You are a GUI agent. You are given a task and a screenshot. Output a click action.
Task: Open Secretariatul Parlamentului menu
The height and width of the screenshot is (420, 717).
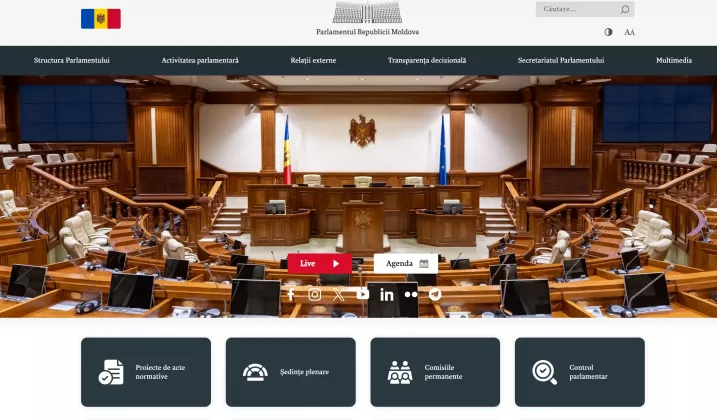[x=561, y=60]
